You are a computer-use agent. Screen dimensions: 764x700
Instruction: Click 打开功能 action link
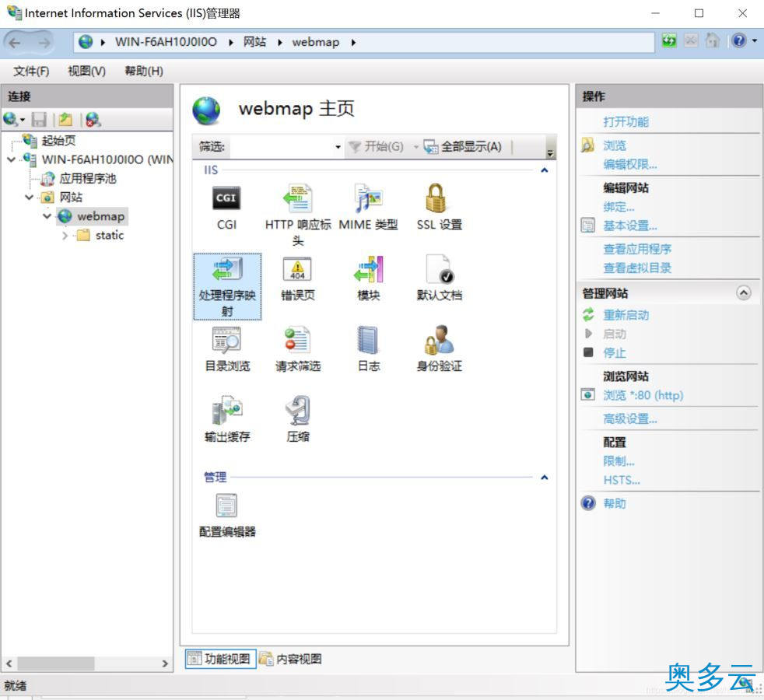(x=626, y=122)
